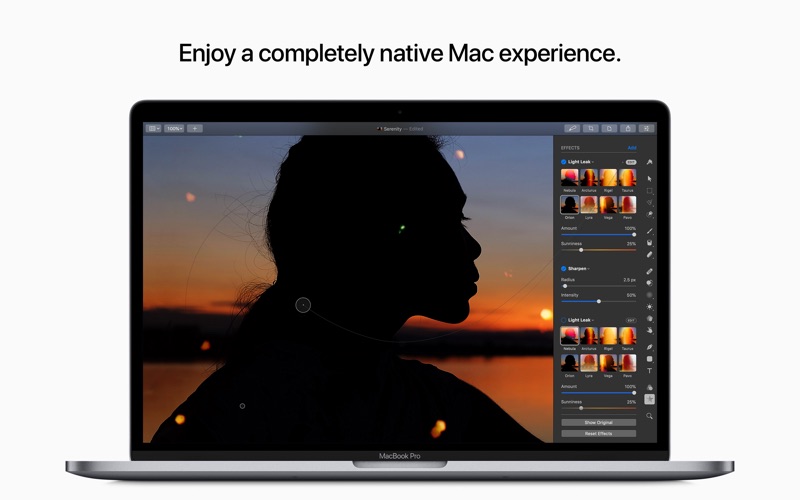
Task: Click Add in the Effects panel
Action: coord(632,148)
